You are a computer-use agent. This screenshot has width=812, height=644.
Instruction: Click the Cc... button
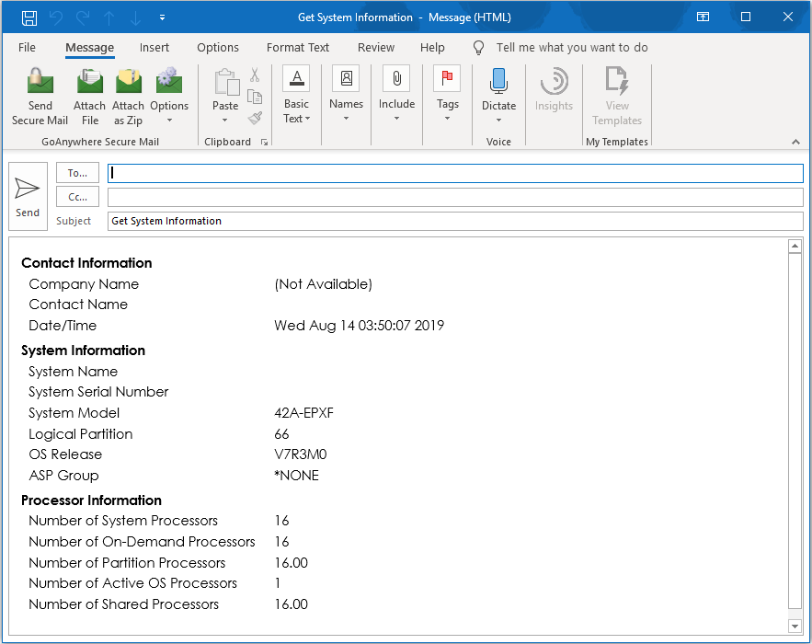pyautogui.click(x=77, y=197)
